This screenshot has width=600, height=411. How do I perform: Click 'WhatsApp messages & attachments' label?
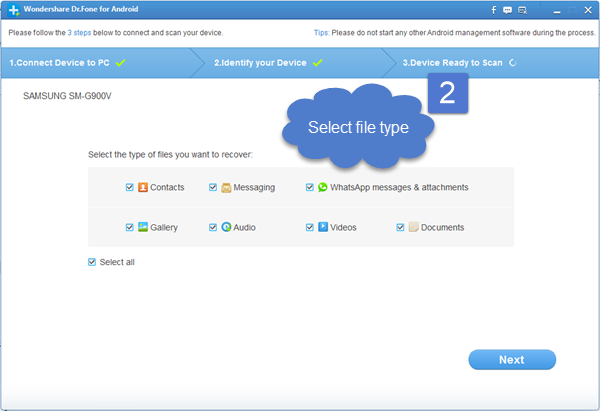(x=399, y=188)
